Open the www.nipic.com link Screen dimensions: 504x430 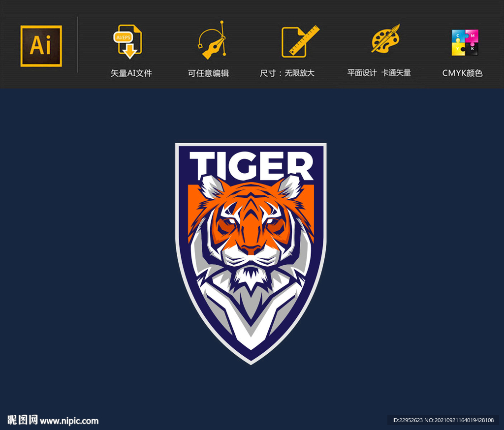click(x=69, y=421)
